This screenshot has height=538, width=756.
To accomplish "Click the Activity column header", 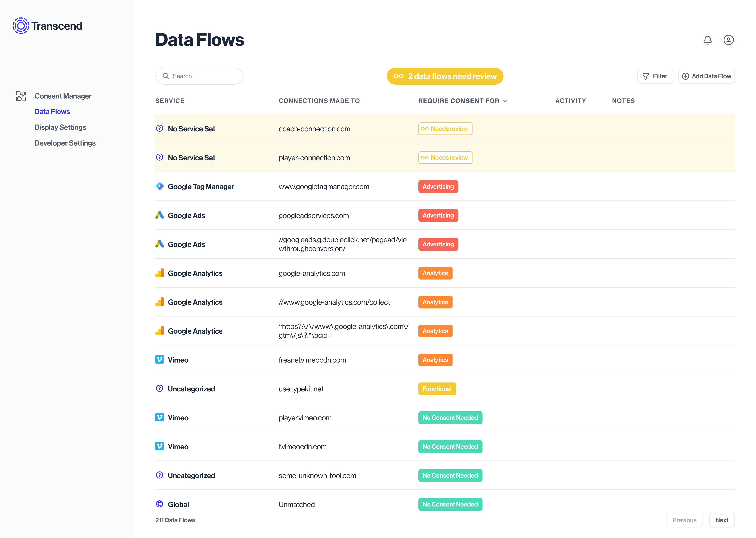I will [571, 101].
